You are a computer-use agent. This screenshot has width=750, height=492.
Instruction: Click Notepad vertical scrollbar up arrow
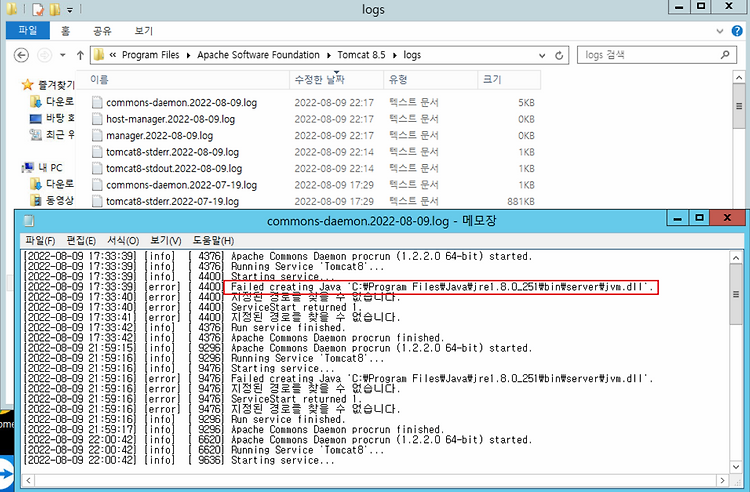(736, 258)
